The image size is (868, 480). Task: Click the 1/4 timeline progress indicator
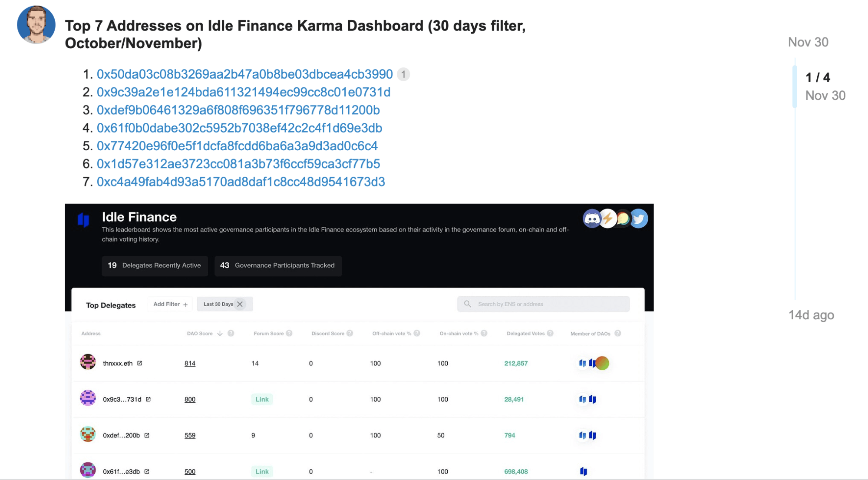[x=818, y=77]
